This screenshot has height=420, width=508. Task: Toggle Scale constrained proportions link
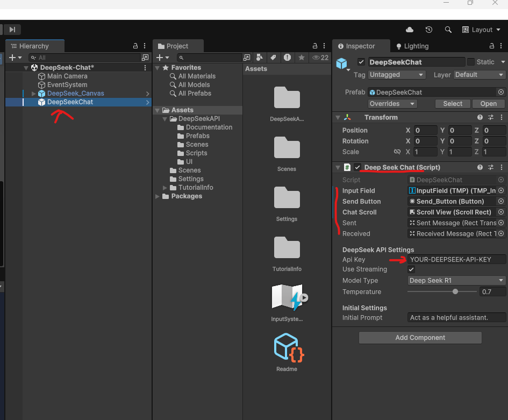click(x=397, y=152)
